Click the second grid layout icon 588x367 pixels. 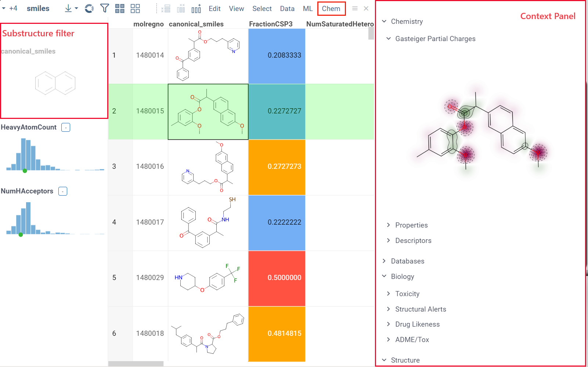pos(135,8)
